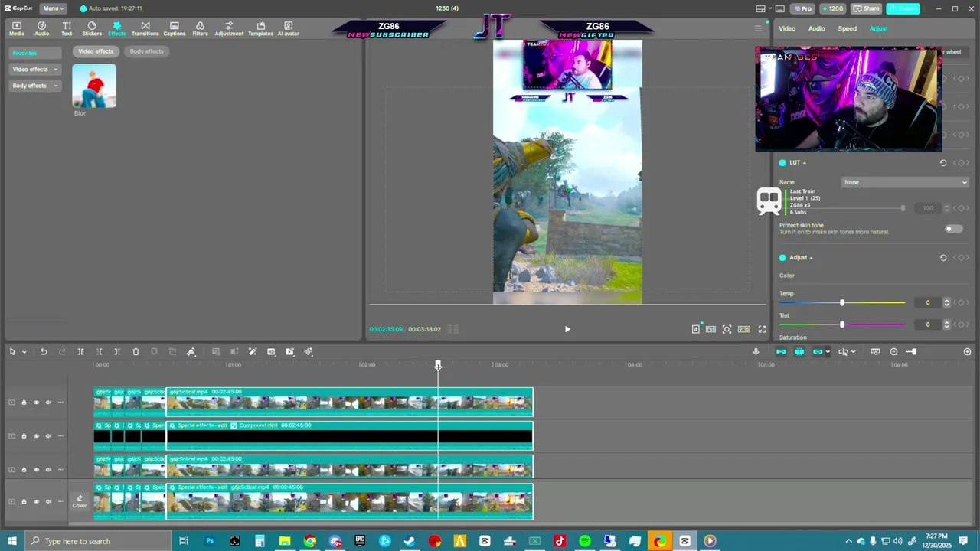Click the Split clip tool
The height and width of the screenshot is (551, 980).
coord(80,352)
